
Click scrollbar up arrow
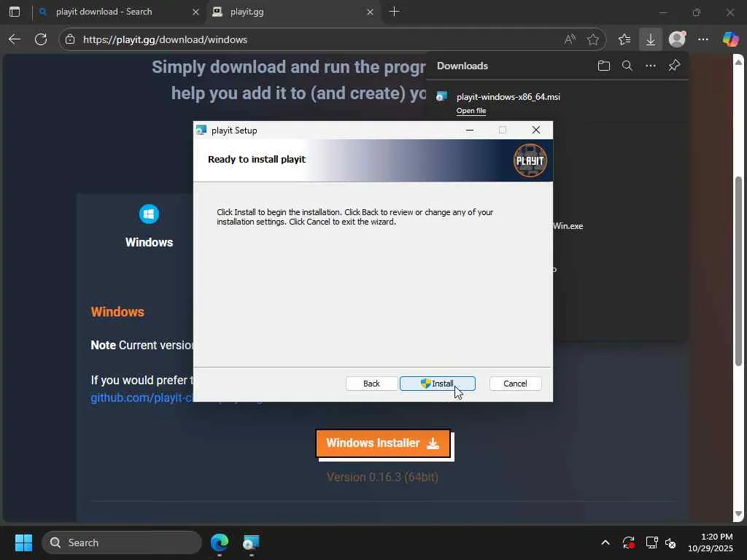click(738, 62)
